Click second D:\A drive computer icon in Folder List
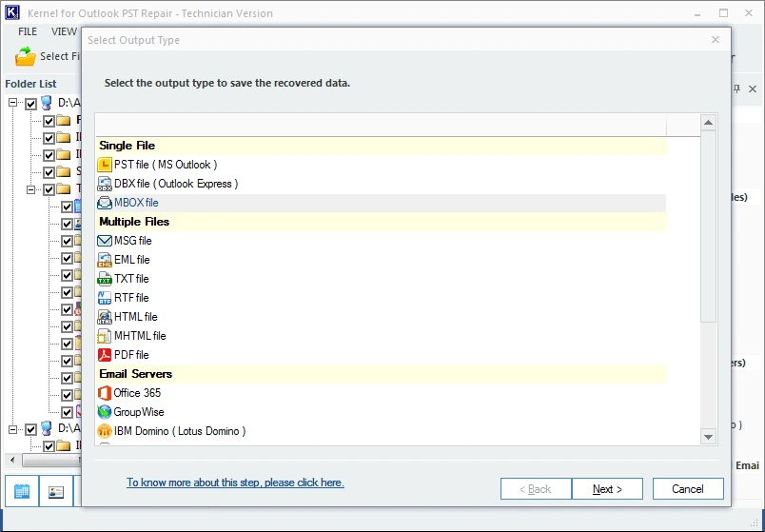765x532 pixels. point(47,428)
